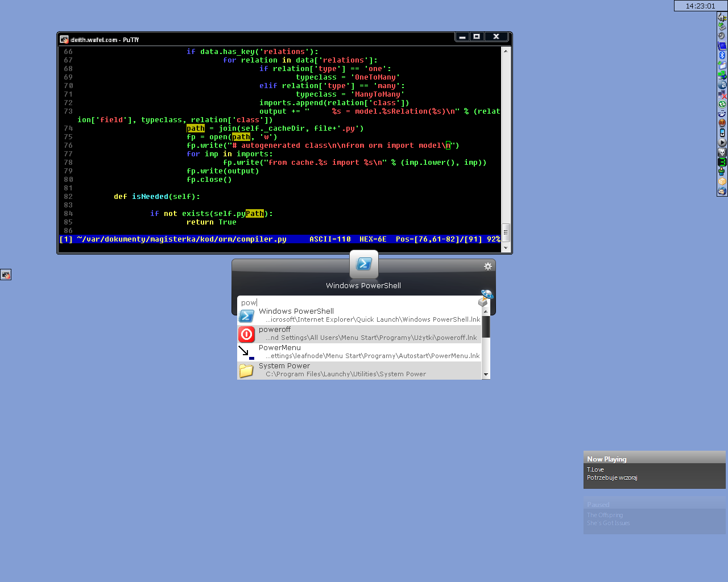This screenshot has width=728, height=582.
Task: Maximize the PuTTY window
Action: (x=477, y=36)
